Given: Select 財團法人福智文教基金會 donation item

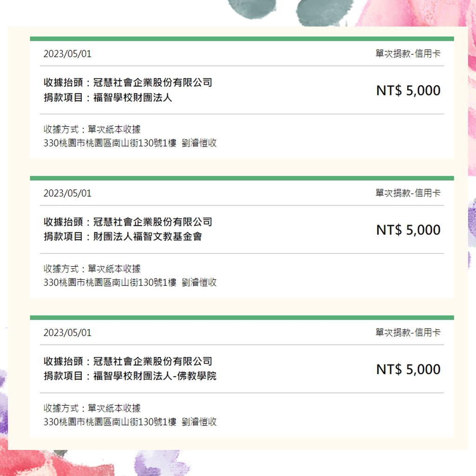Looking at the screenshot, I should 147,237.
